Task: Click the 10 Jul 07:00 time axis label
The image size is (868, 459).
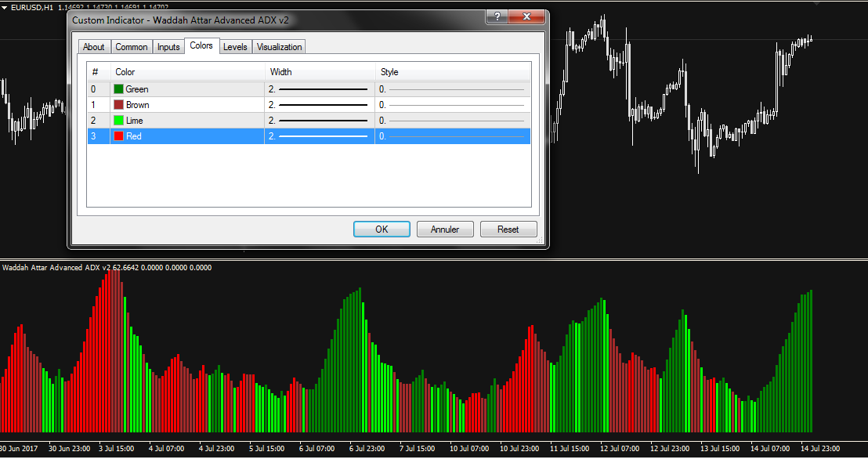Action: 469,449
